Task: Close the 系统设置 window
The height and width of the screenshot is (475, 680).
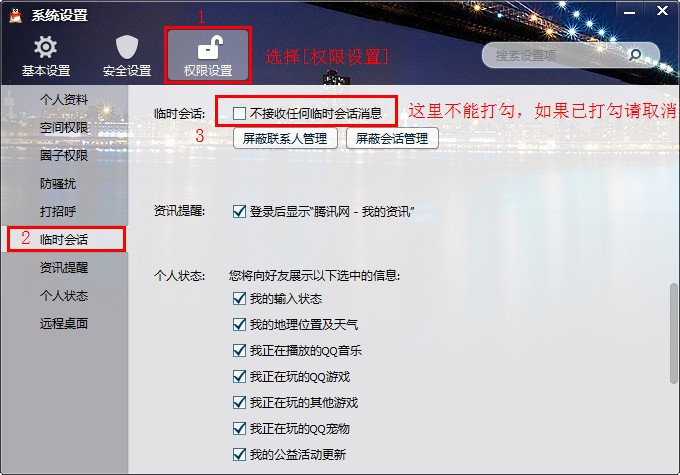Action: [662, 11]
